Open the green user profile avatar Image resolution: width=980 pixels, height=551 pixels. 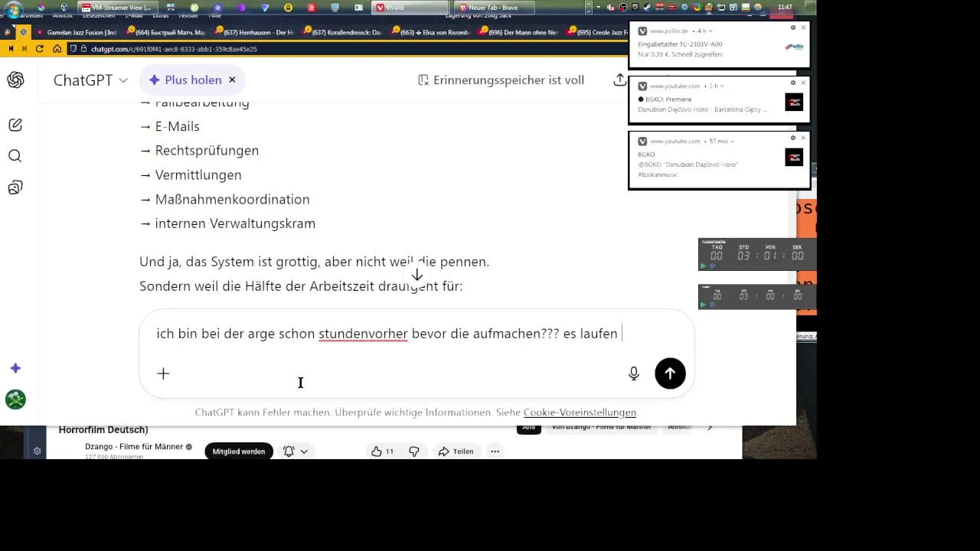click(x=15, y=399)
